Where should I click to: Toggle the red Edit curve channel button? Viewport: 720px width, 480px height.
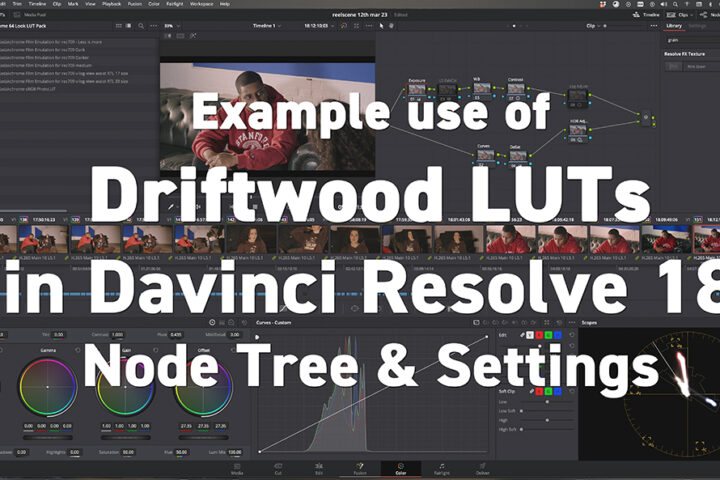tap(539, 335)
